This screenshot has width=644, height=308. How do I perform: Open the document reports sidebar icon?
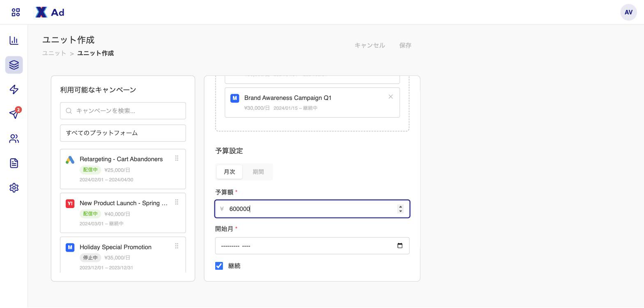[x=14, y=163]
